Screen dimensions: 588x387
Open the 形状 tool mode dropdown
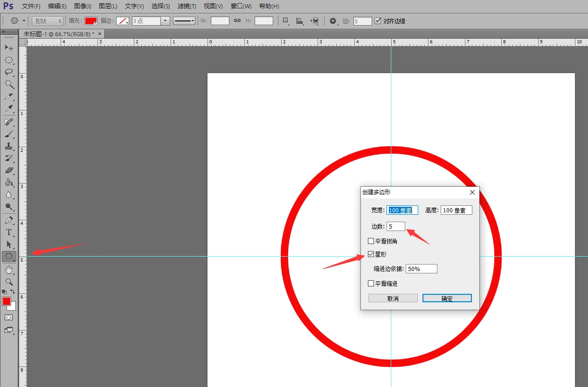click(48, 21)
